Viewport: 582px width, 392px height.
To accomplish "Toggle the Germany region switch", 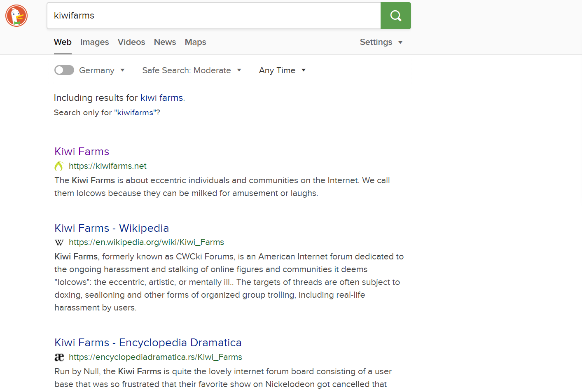I will [x=64, y=70].
